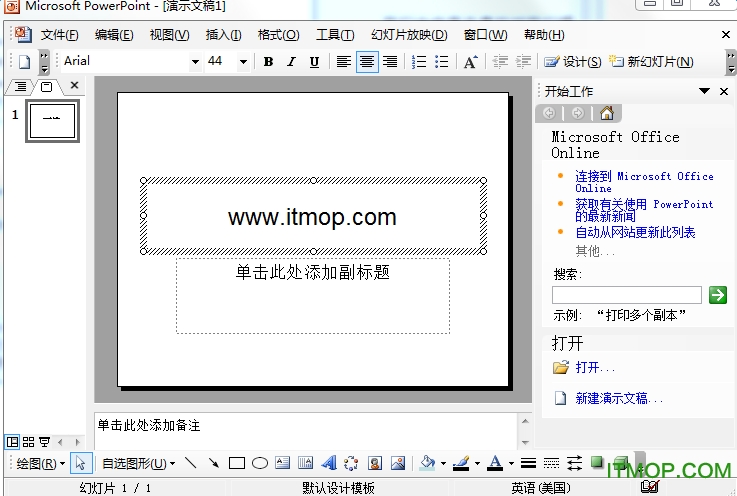This screenshot has width=737, height=496.
Task: Toggle Italic formatting
Action: (x=291, y=62)
